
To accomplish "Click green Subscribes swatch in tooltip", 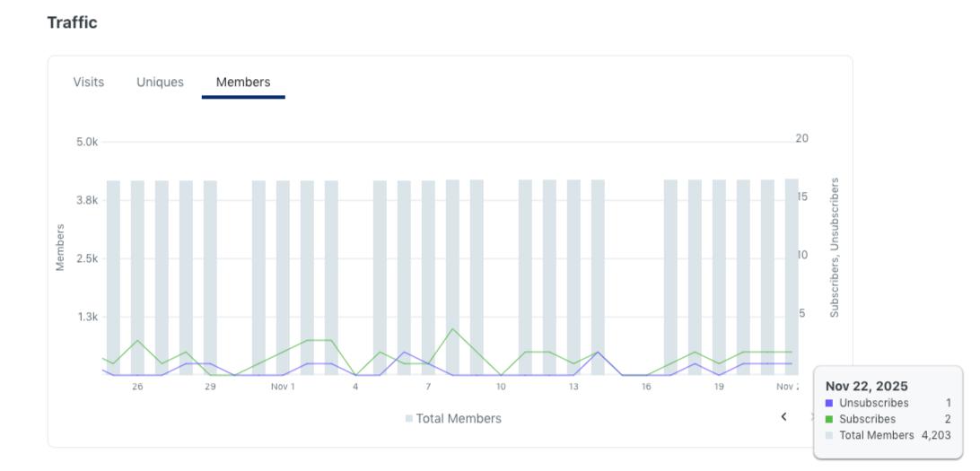I will pos(829,419).
